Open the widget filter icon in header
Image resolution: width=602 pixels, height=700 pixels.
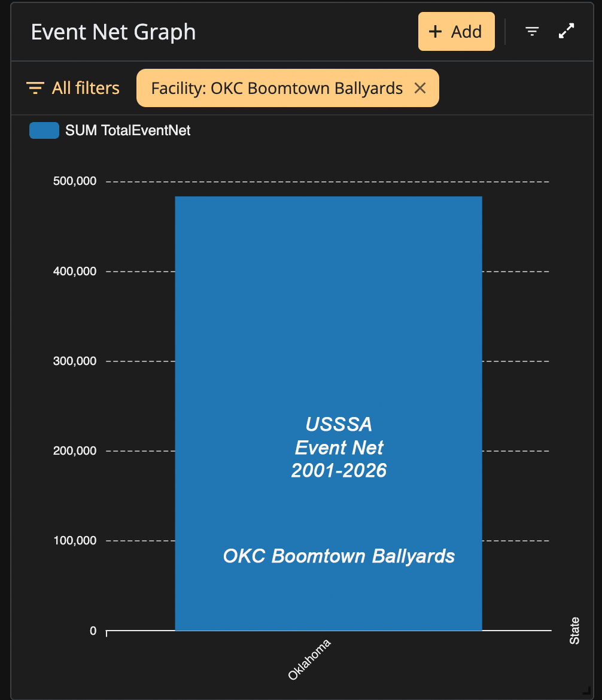point(532,31)
